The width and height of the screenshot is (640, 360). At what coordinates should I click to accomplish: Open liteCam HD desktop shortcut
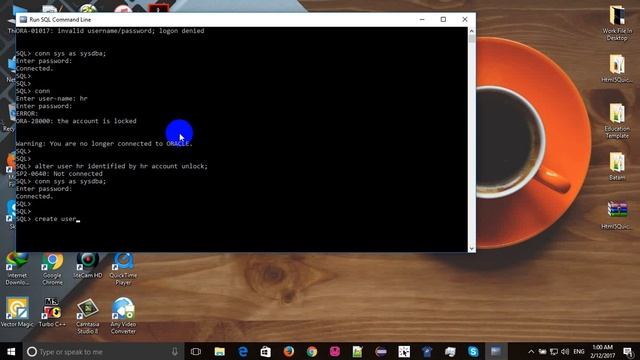(87, 265)
